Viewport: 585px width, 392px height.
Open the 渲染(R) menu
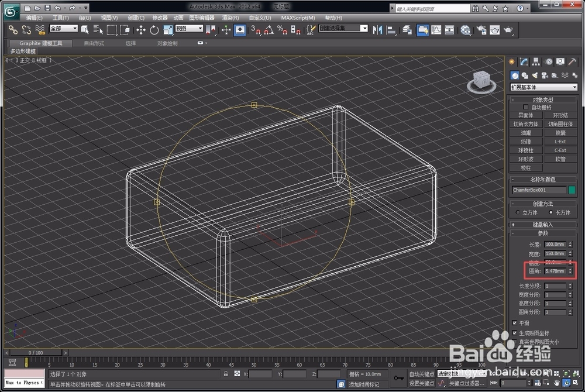pos(230,18)
